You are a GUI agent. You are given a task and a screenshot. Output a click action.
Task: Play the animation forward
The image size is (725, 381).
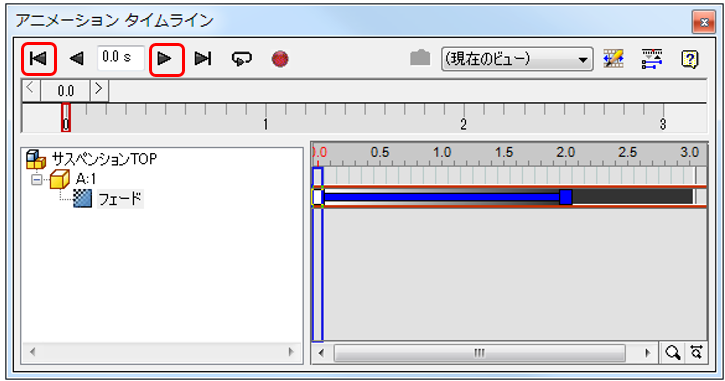tap(166, 59)
